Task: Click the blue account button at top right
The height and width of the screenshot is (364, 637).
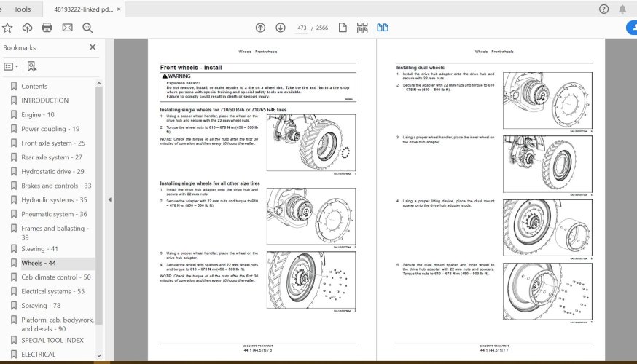Action: (632, 28)
